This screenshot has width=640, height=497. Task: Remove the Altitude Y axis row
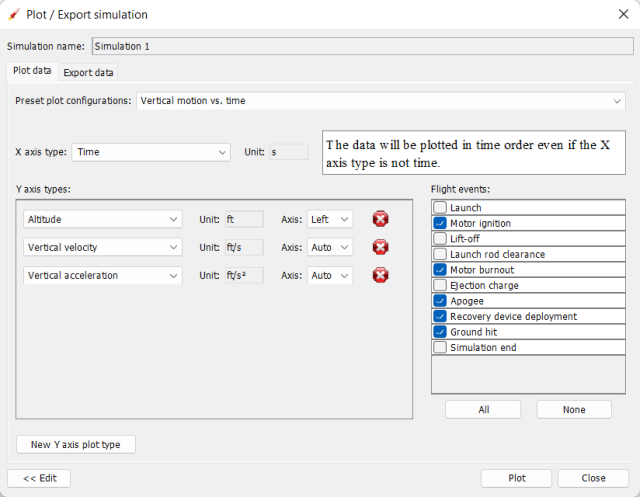380,219
